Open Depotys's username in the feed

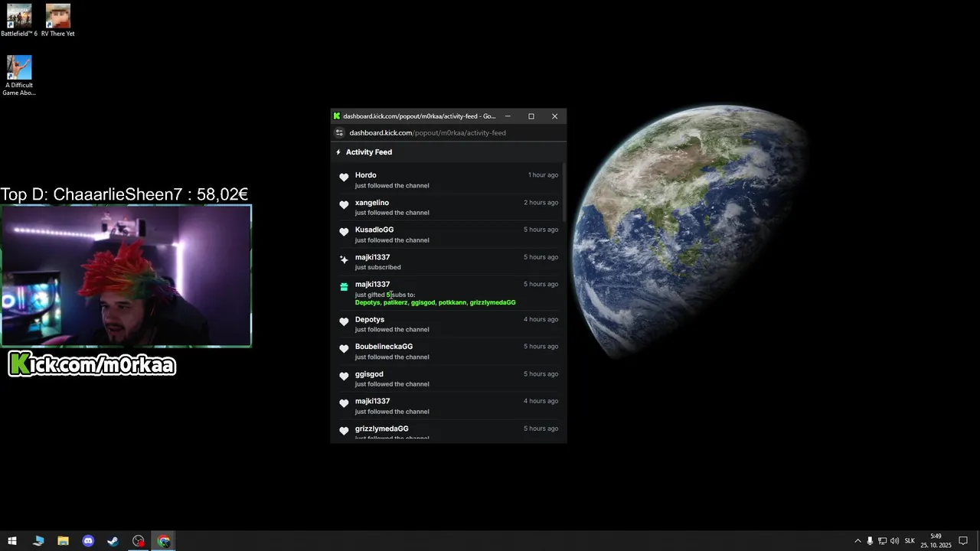370,319
